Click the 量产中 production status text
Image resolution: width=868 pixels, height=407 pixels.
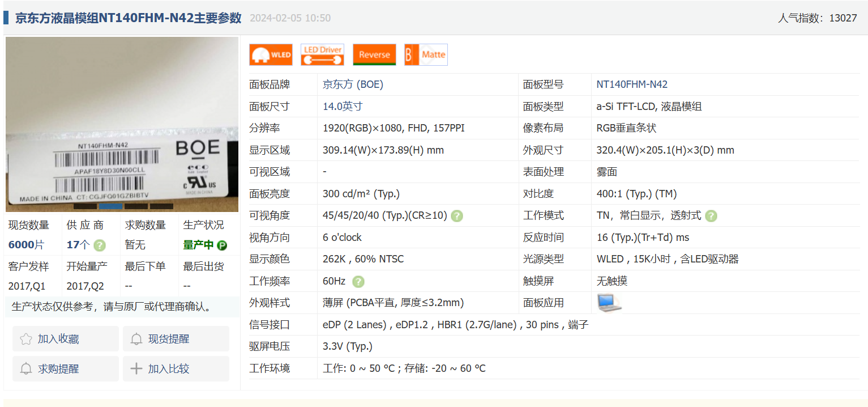[198, 245]
